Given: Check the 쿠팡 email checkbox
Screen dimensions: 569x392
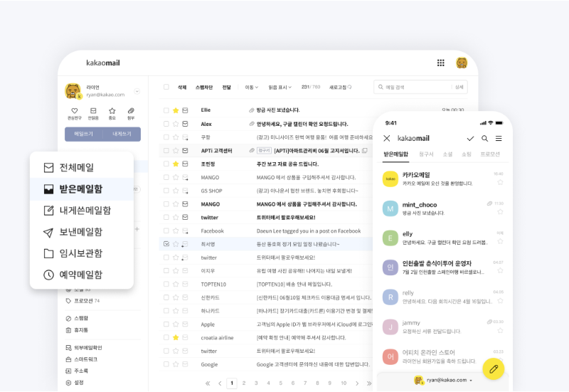Looking at the screenshot, I should click(166, 137).
